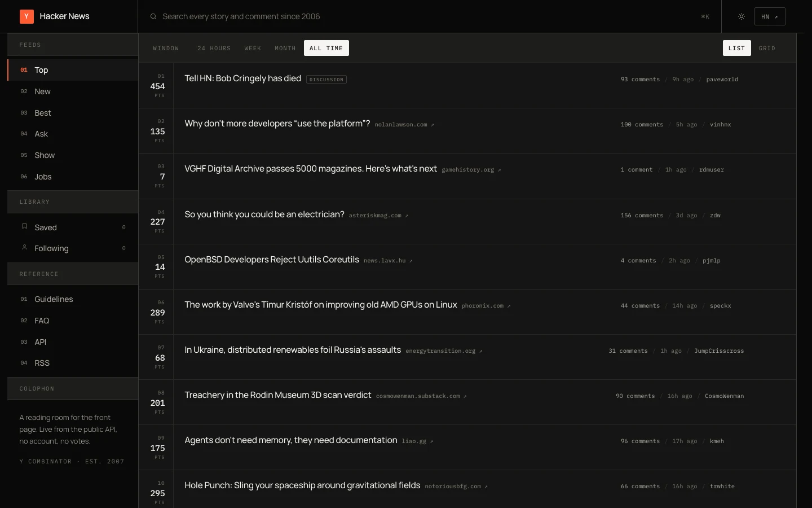The height and width of the screenshot is (508, 812).
Task: Select the Month window filter
Action: tap(285, 48)
